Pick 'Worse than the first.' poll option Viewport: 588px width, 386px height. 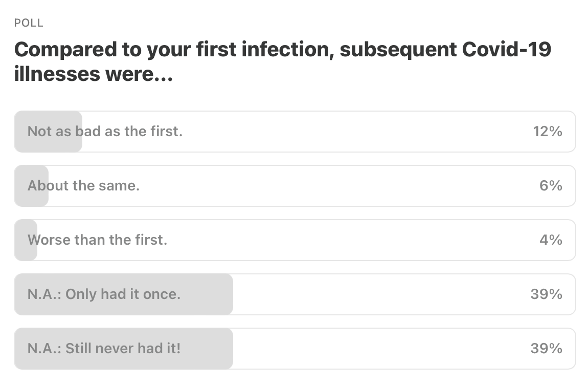(x=295, y=240)
